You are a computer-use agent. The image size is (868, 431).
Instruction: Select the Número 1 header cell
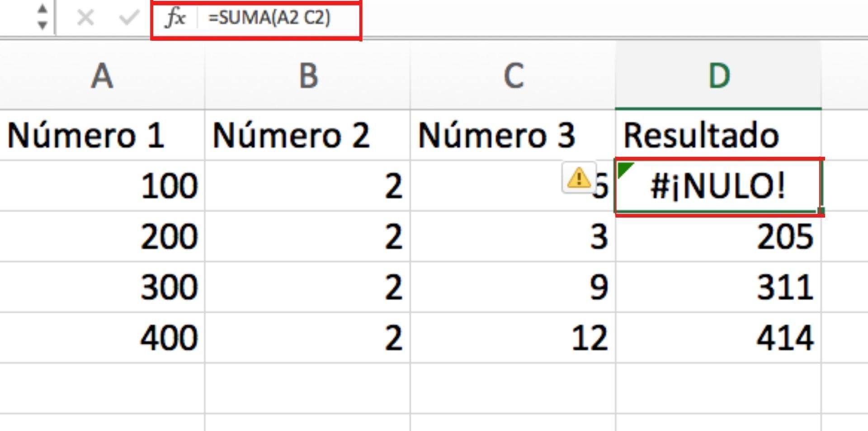102,135
